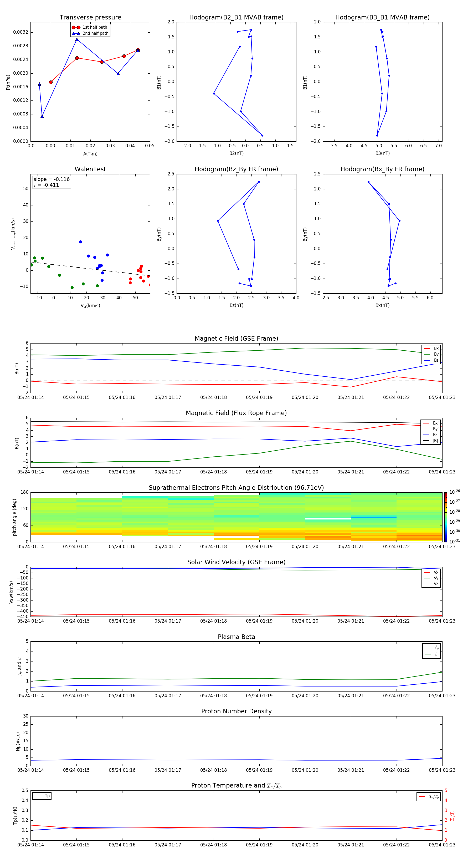Select 'Vy' in the solar wind legend
This screenshot has height=868, width=473.
coord(431,578)
